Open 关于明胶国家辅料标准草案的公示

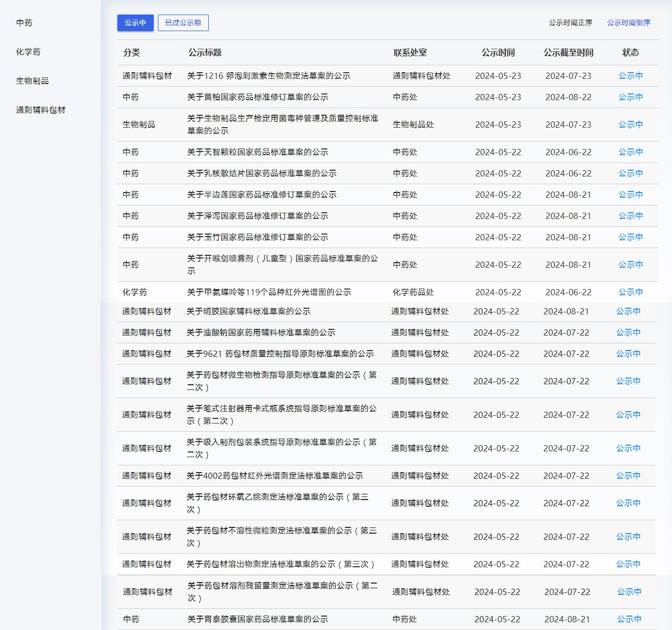(x=248, y=311)
